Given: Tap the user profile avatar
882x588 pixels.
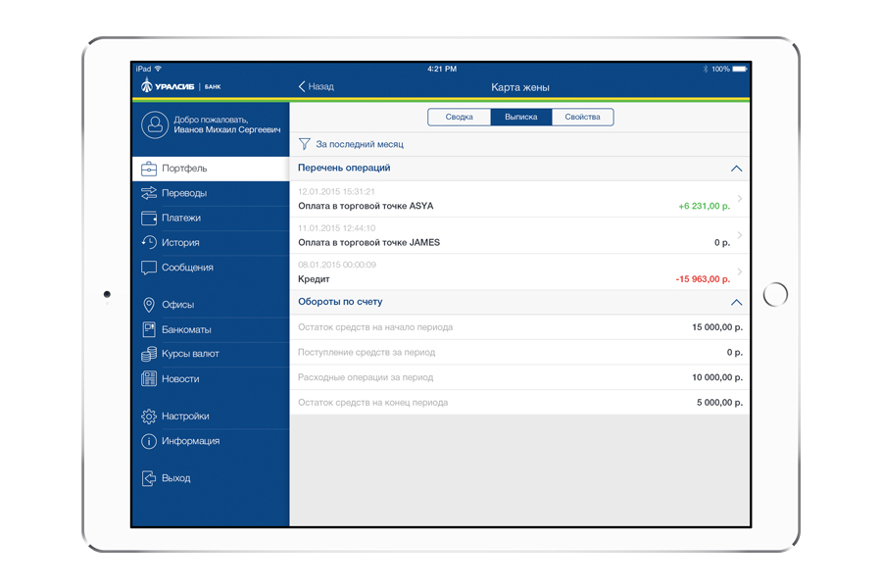Looking at the screenshot, I should [x=154, y=124].
